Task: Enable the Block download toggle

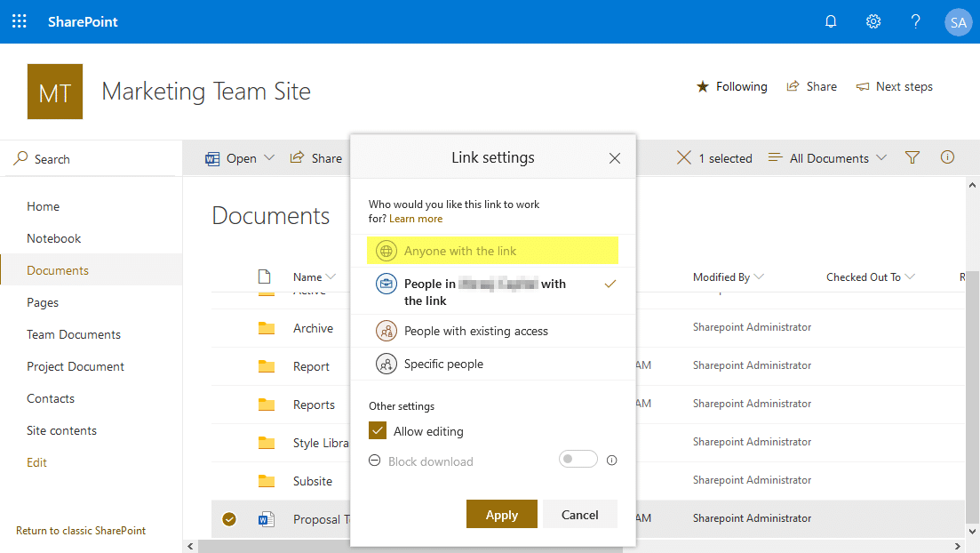Action: (578, 459)
